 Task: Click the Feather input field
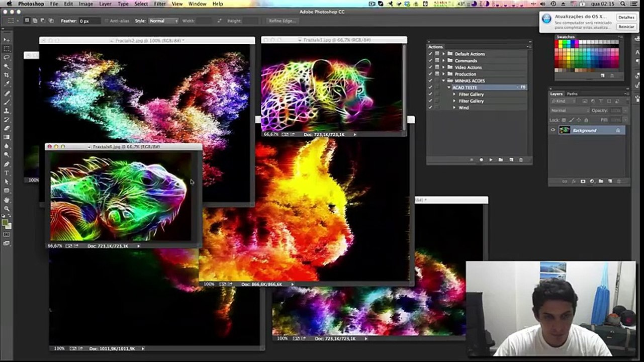(89, 21)
